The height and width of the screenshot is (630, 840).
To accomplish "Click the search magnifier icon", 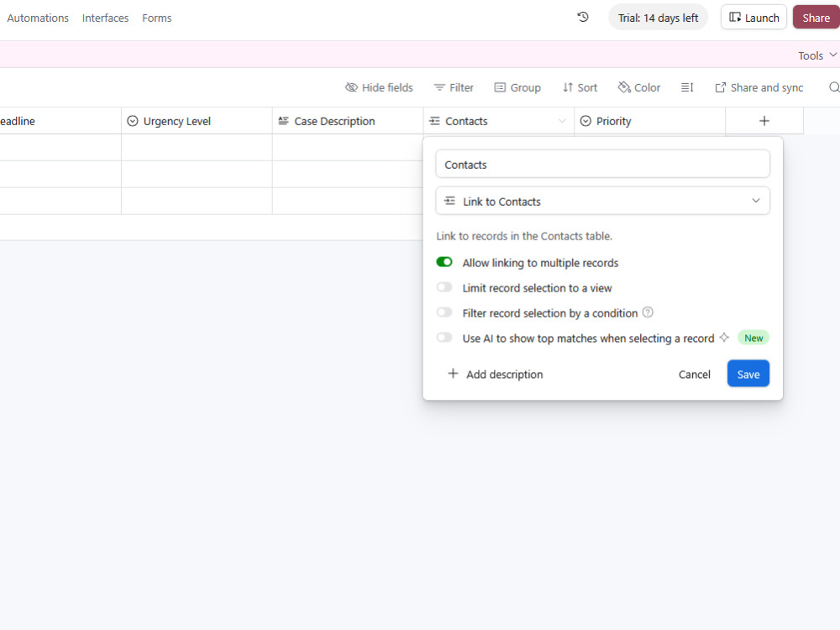I will [834, 87].
